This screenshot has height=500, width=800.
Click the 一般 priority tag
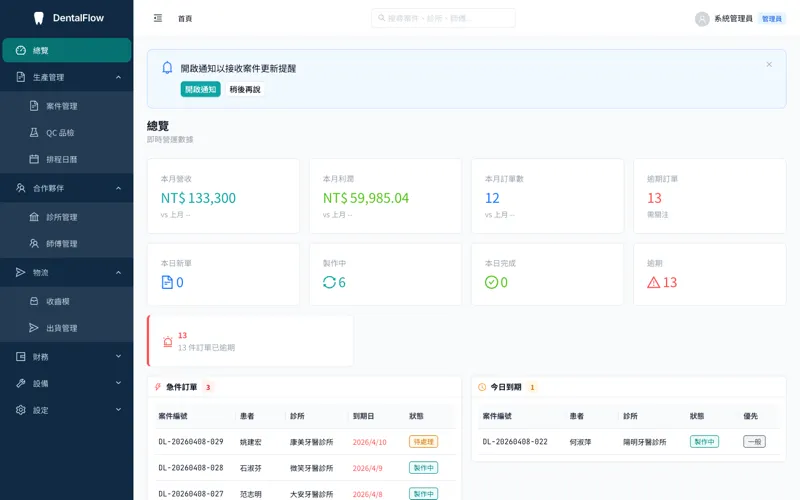point(754,442)
